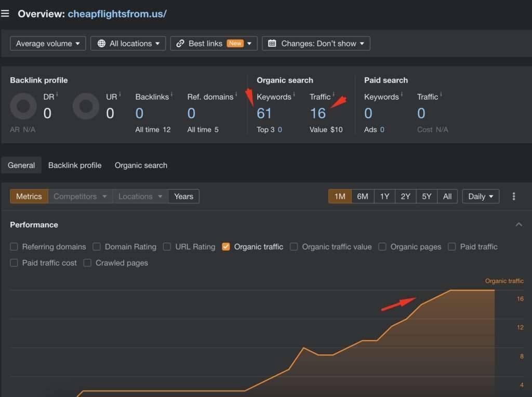Select the 1Y time range
Viewport: 532px width, 397px height.
tap(384, 196)
